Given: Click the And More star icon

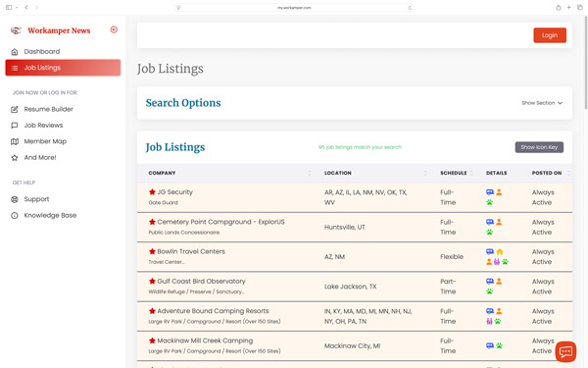Looking at the screenshot, I should coord(15,158).
